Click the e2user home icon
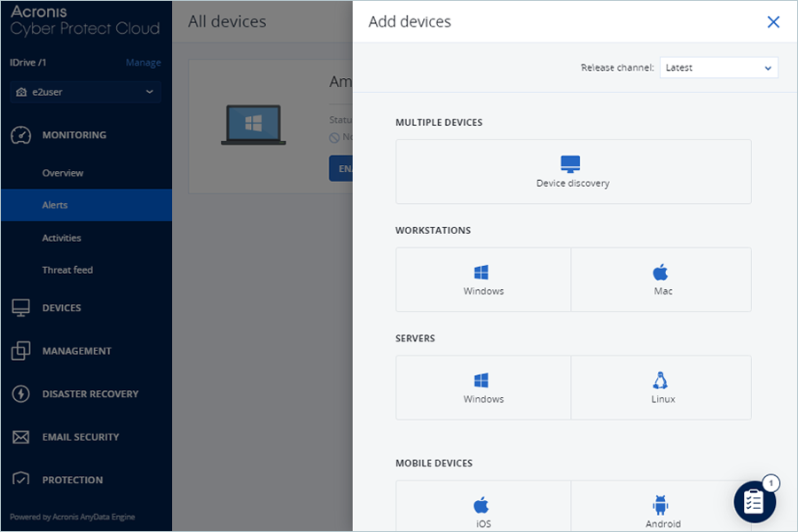Image resolution: width=798 pixels, height=532 pixels. [x=21, y=92]
